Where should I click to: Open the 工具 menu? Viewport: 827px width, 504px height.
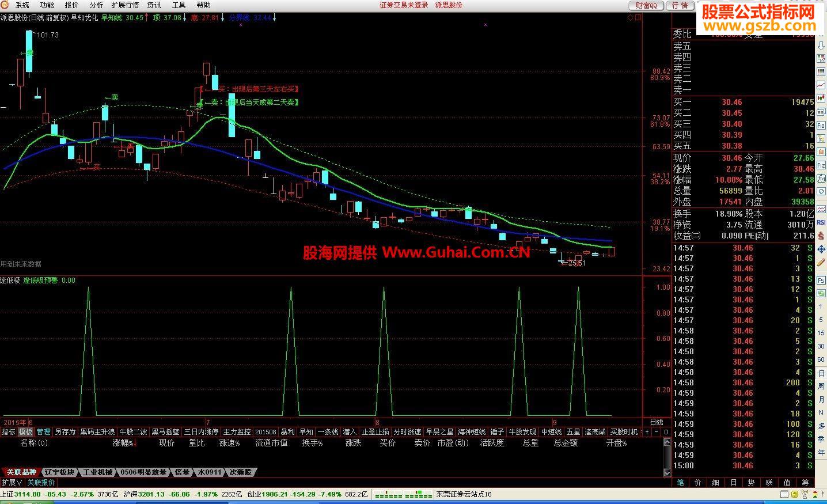(x=179, y=5)
